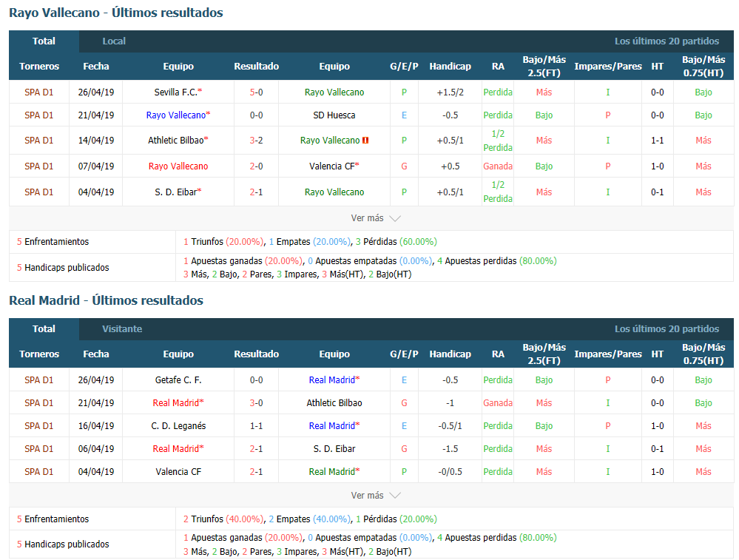The height and width of the screenshot is (560, 739).
Task: Click S. D. Eibar in the Real Madrid table
Action: pyautogui.click(x=334, y=449)
